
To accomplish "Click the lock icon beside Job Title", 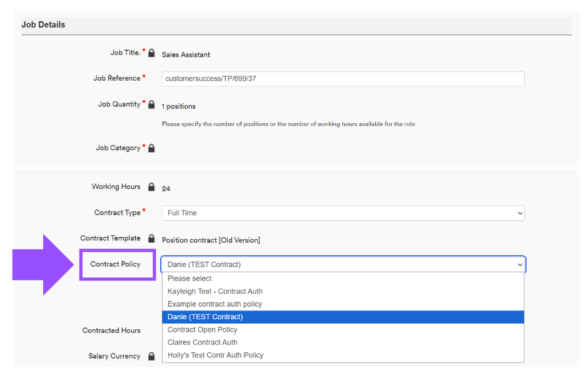I will click(151, 53).
